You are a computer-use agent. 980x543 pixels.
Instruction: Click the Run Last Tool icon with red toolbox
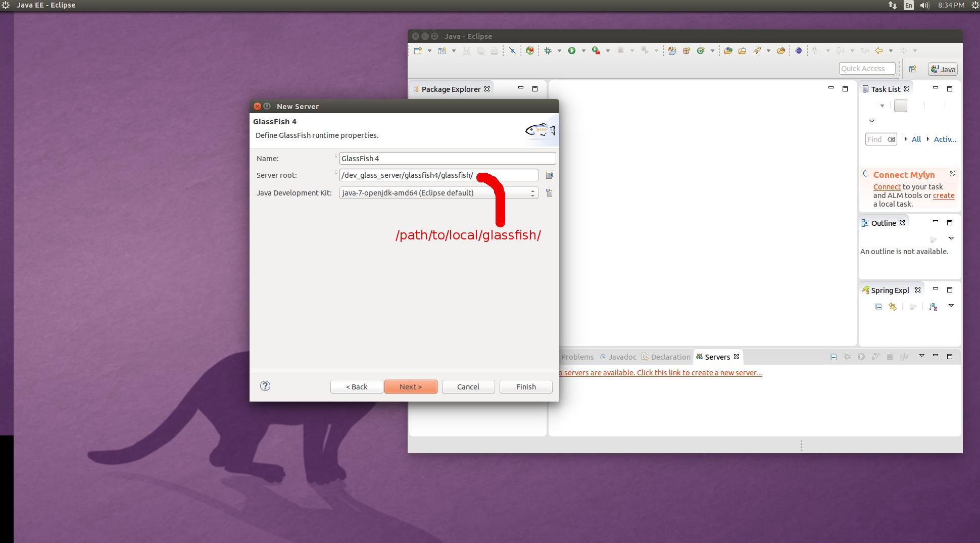click(596, 51)
